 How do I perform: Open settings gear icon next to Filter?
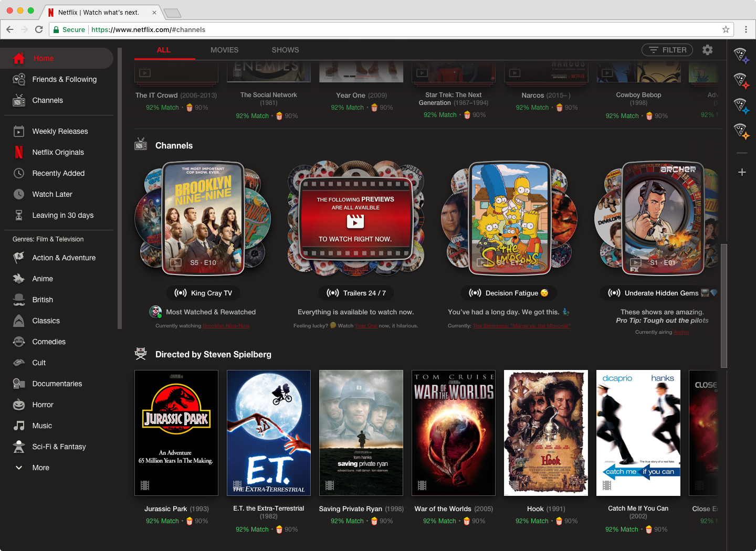[x=708, y=50]
